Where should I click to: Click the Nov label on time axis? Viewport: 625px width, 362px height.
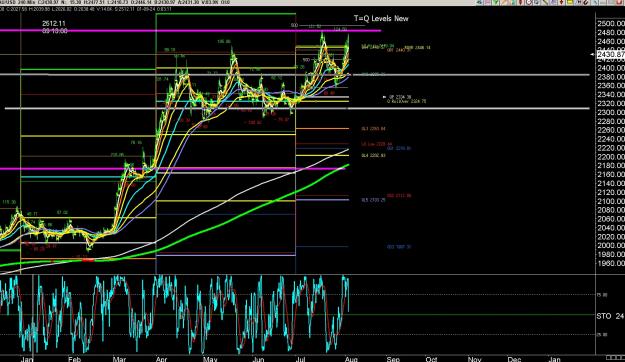(474, 359)
